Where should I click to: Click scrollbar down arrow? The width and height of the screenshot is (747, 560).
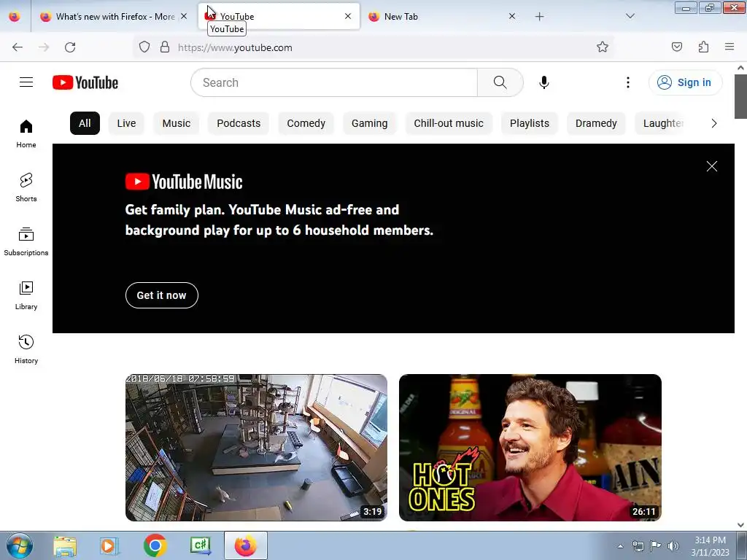[x=741, y=525]
